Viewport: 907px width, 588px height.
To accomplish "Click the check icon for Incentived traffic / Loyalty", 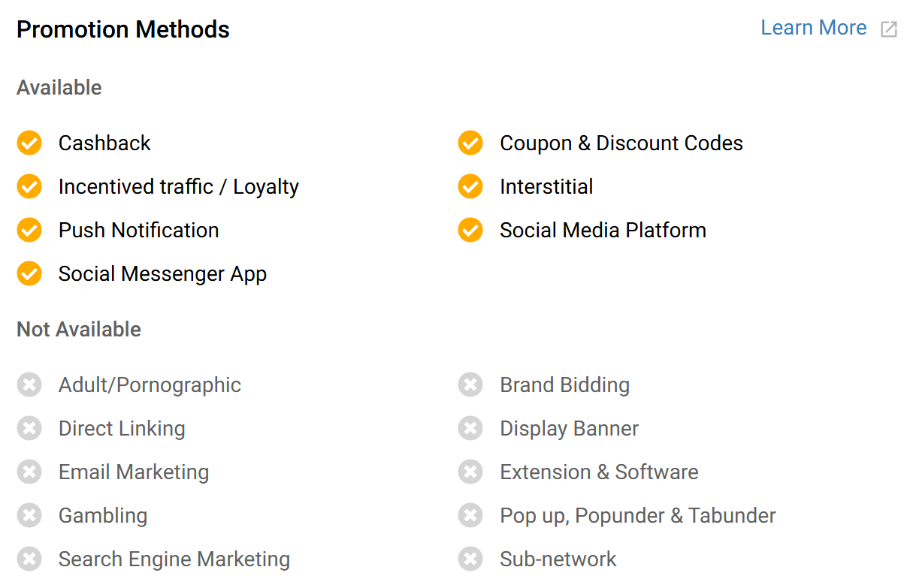I will pyautogui.click(x=29, y=186).
